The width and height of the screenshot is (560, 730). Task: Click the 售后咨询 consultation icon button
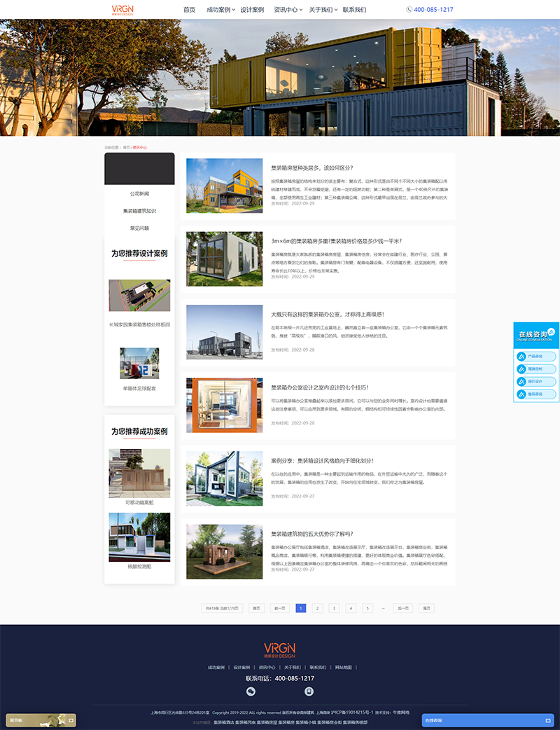[x=521, y=394]
